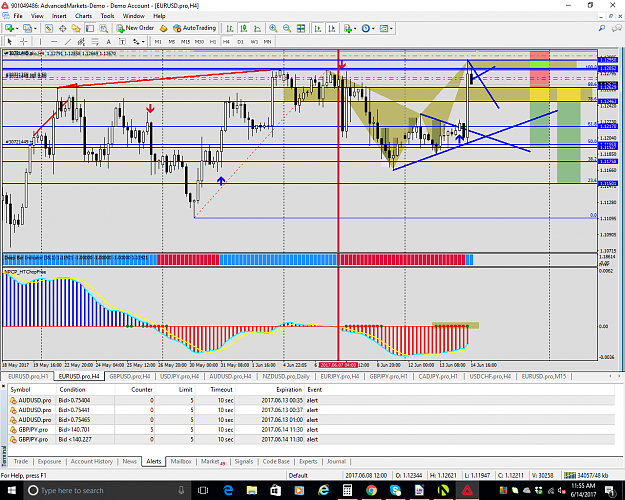
Task: Switch chart to Bar Chart mode
Action: 230,28
